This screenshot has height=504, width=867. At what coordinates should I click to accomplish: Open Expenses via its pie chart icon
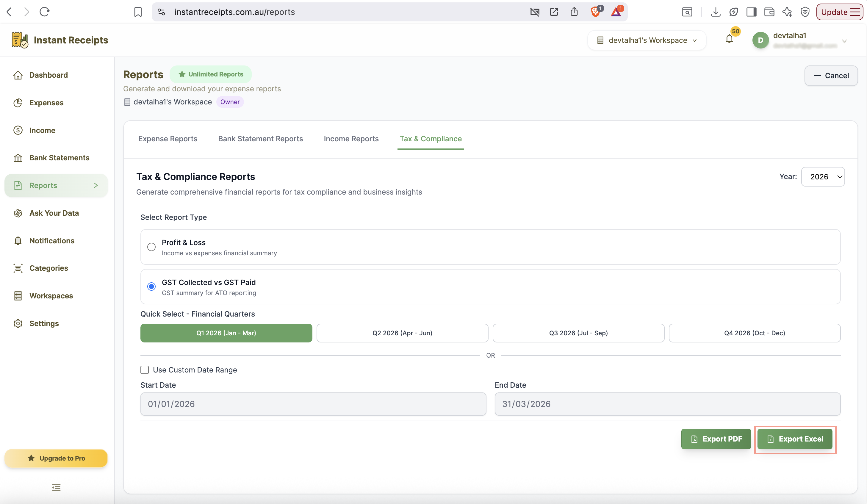18,103
